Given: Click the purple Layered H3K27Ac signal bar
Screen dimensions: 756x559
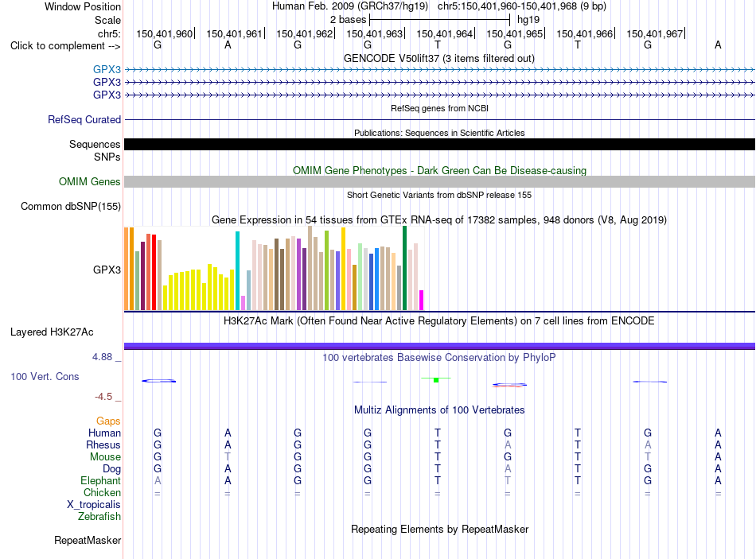Looking at the screenshot, I should [x=439, y=346].
